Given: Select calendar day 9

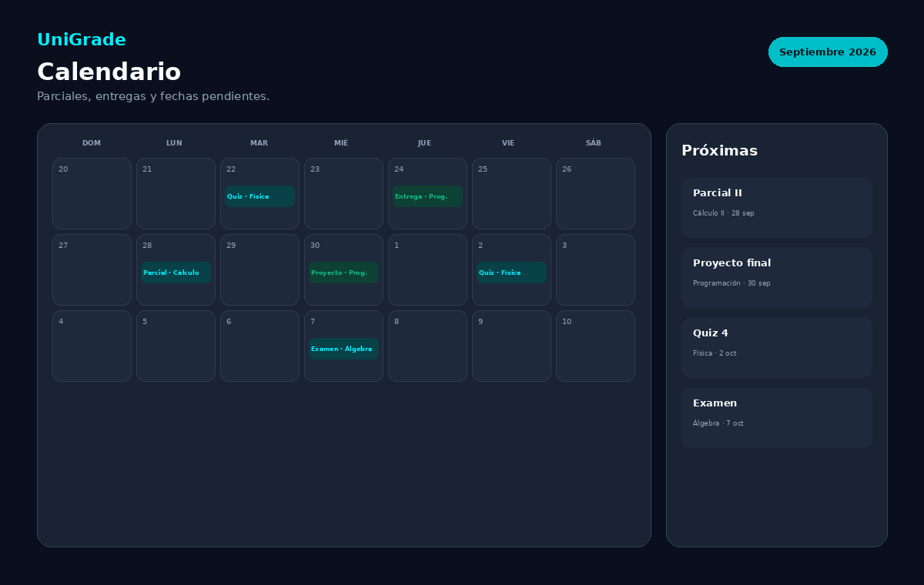Looking at the screenshot, I should 511,346.
